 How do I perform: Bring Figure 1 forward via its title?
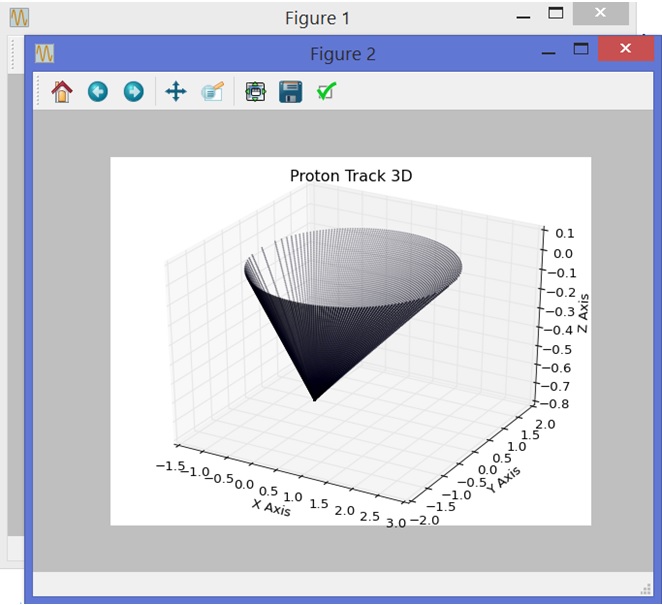pos(318,18)
